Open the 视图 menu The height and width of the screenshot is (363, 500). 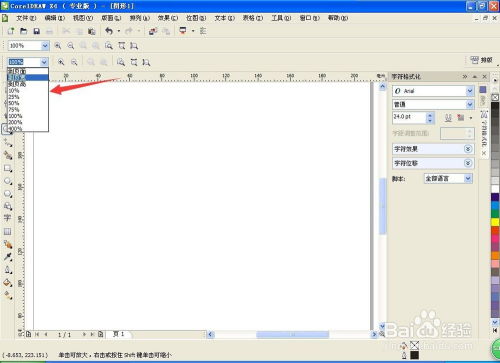click(83, 18)
